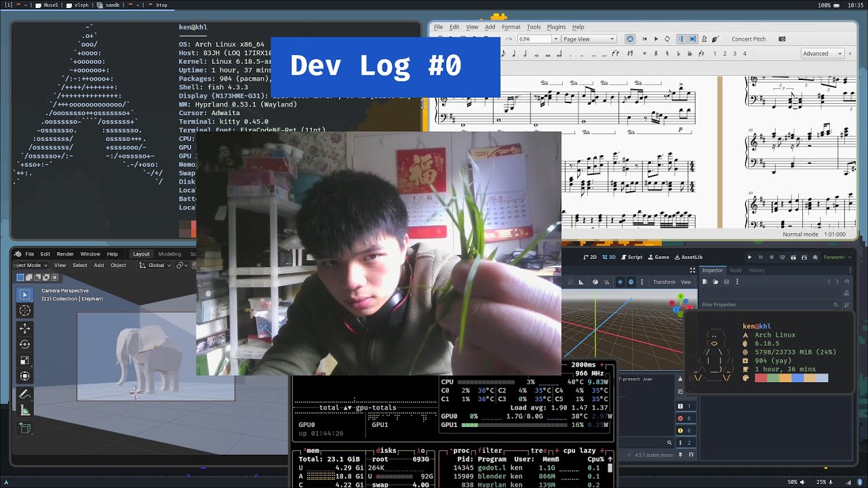Select Blender's Select Box tool
The image size is (868, 488).
point(24,294)
